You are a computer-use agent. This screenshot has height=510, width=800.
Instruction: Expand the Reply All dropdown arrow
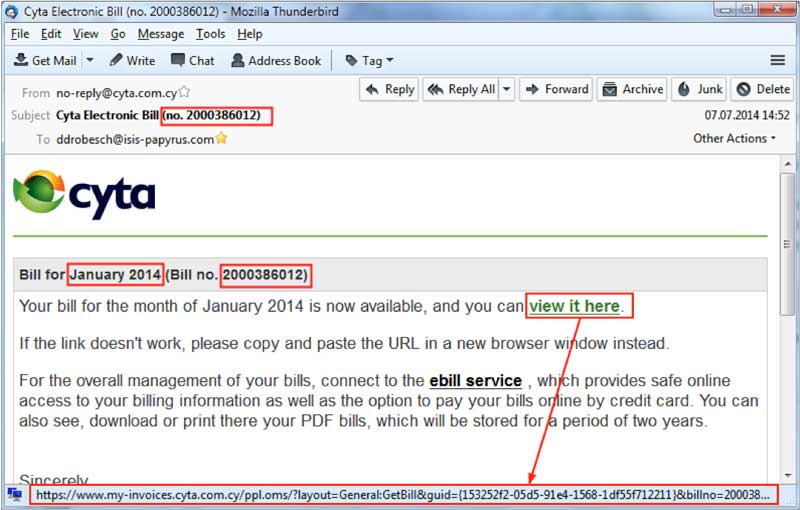coord(507,90)
